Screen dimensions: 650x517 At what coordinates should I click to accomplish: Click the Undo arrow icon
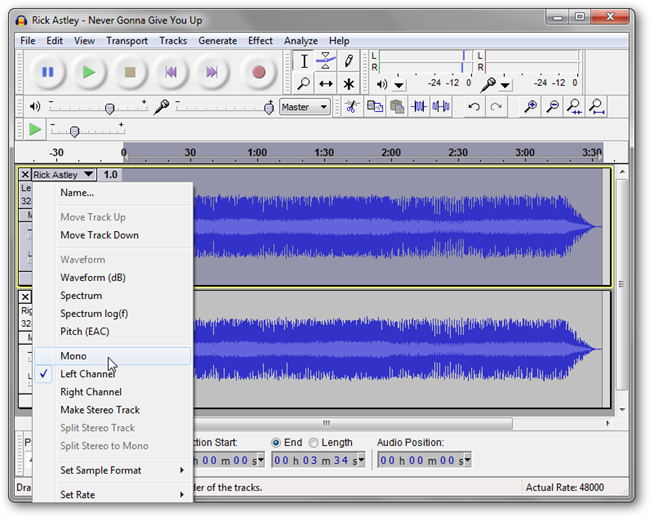pyautogui.click(x=474, y=107)
